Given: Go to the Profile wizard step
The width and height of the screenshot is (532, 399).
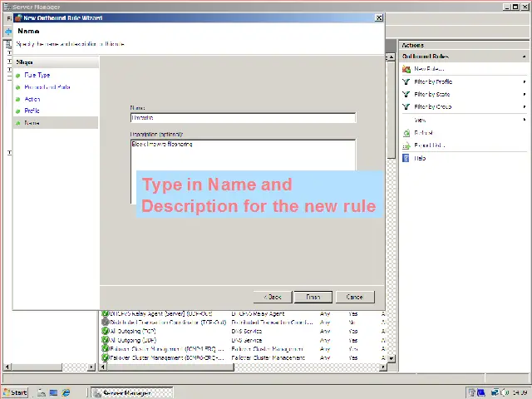Looking at the screenshot, I should pyautogui.click(x=32, y=111).
